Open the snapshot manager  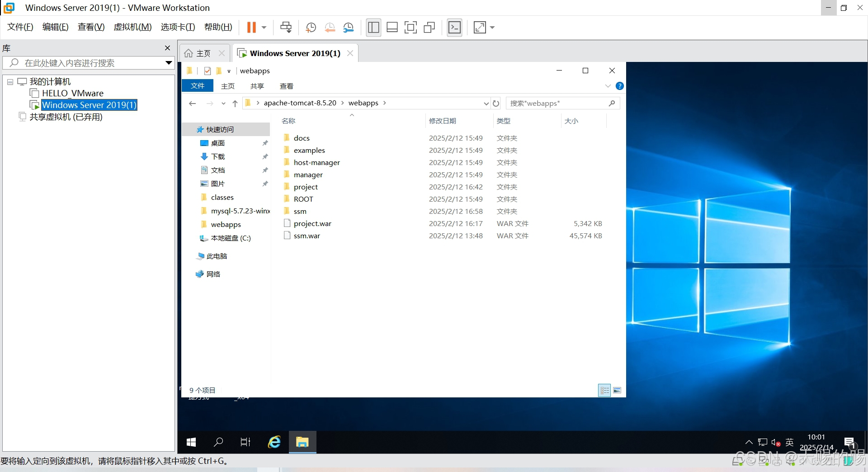(x=348, y=27)
